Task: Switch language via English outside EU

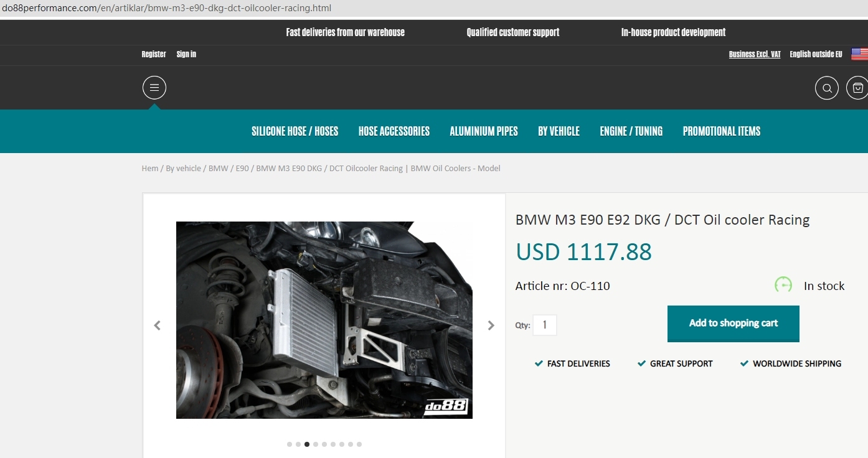Action: pos(815,54)
